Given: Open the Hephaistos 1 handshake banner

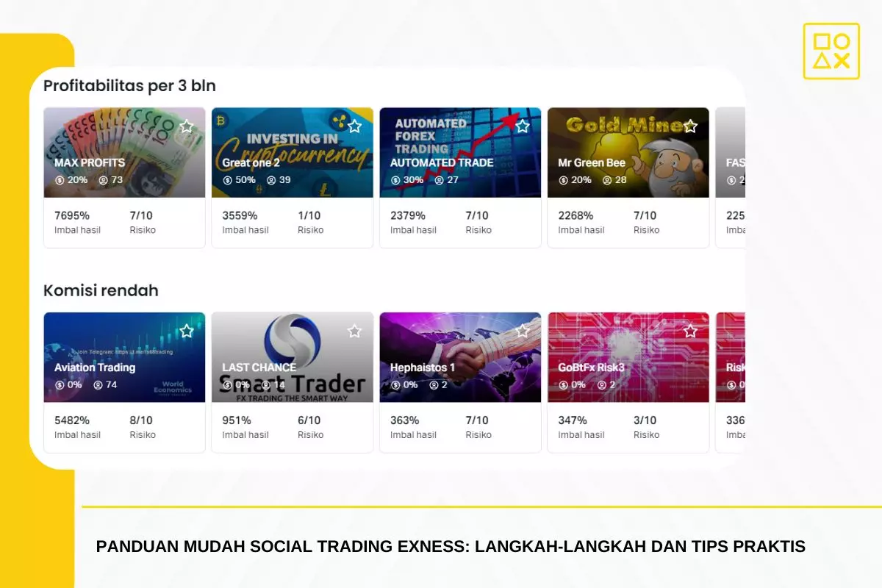Looking at the screenshot, I should coord(460,357).
